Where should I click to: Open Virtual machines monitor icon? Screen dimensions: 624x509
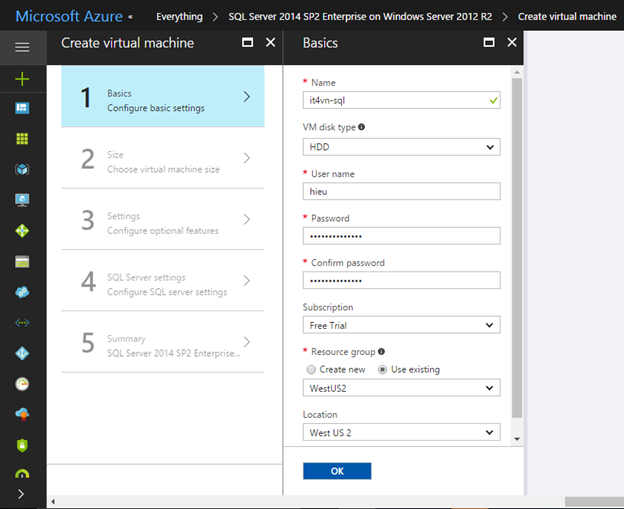click(22, 200)
